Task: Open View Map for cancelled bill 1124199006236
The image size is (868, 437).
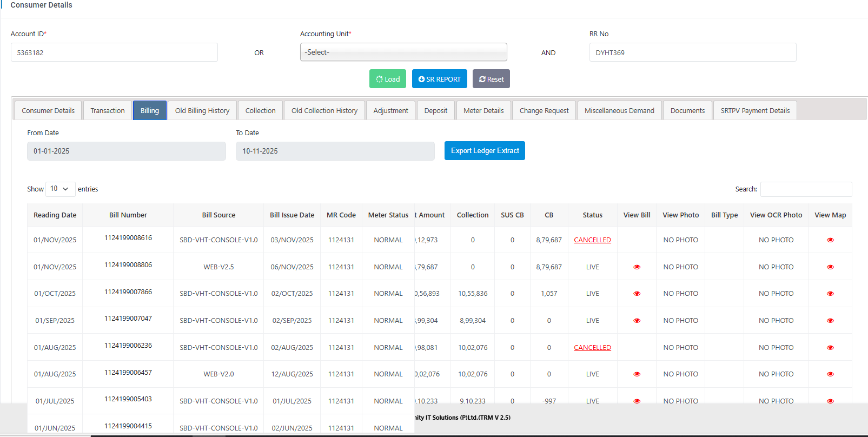Action: tap(830, 348)
